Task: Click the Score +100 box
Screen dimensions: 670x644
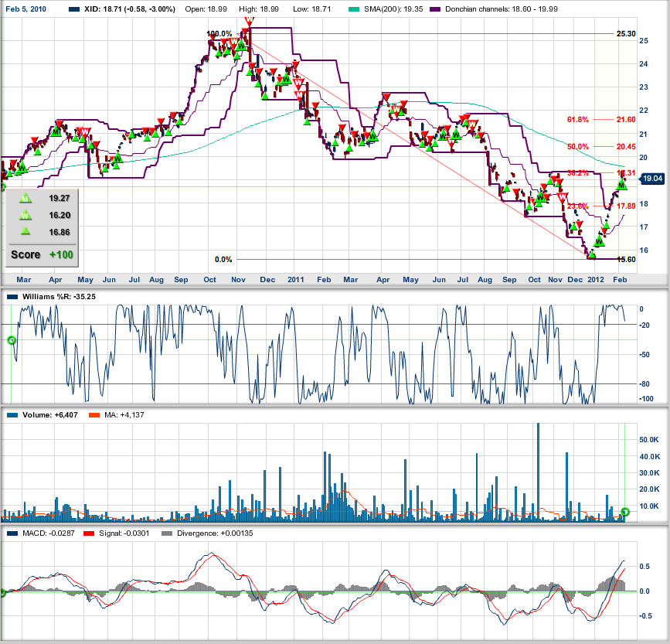Action: [40, 254]
